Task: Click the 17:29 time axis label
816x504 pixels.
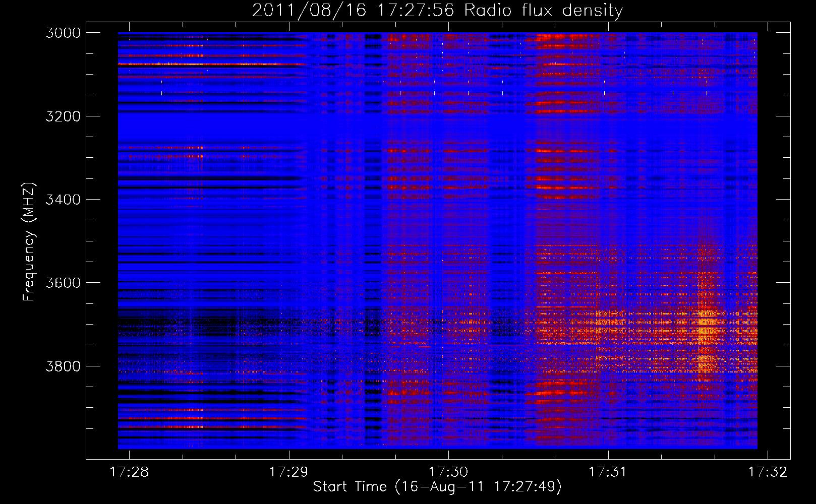Action: point(288,472)
